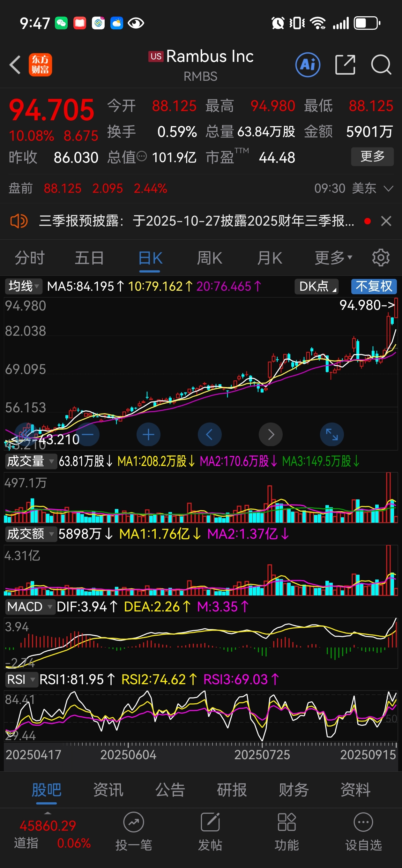This screenshot has height=868, width=402.
Task: Tap the DIF:3.94 MACD value
Action: [x=86, y=607]
